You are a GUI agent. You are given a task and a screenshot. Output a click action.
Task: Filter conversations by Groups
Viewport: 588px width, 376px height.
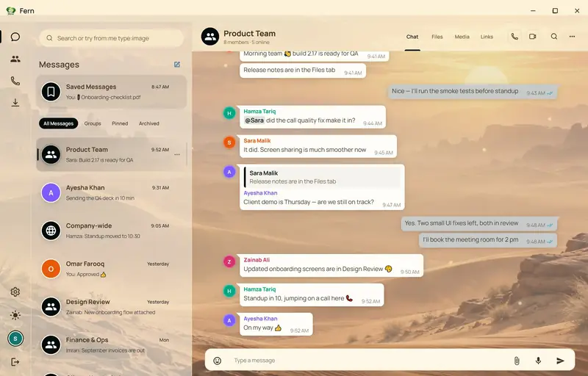[x=93, y=123]
